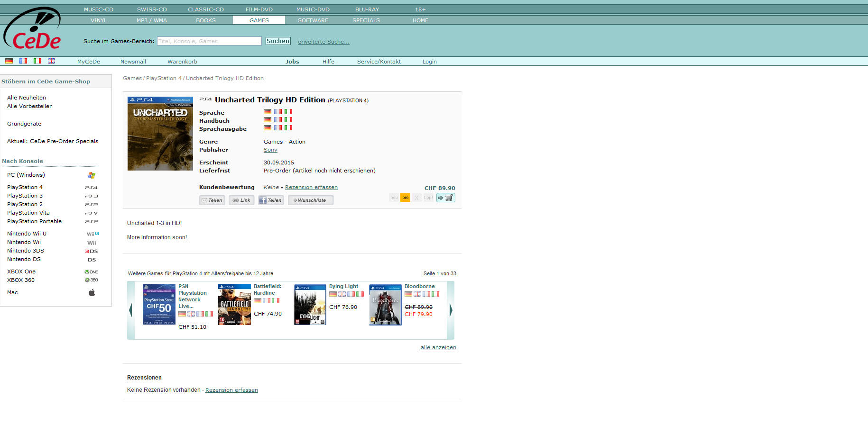Image resolution: width=868 pixels, height=425 pixels.
Task: Open the Warenkorb shopping cart
Action: tap(182, 62)
